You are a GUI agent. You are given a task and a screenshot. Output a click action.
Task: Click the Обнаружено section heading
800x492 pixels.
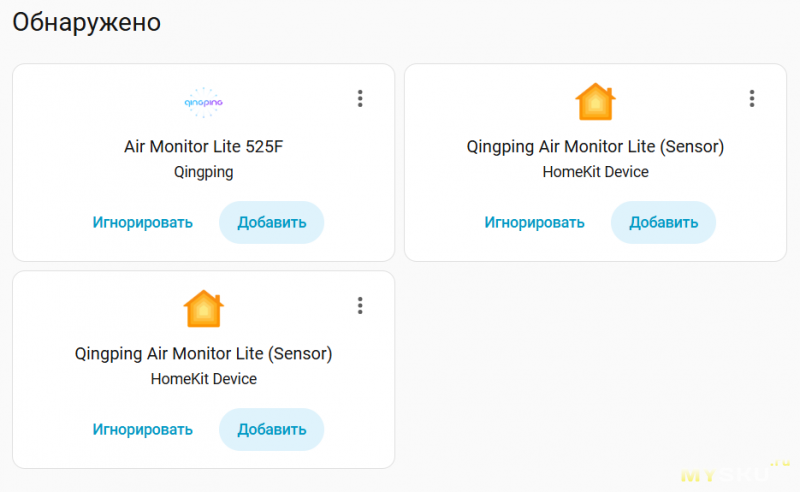coord(87,23)
